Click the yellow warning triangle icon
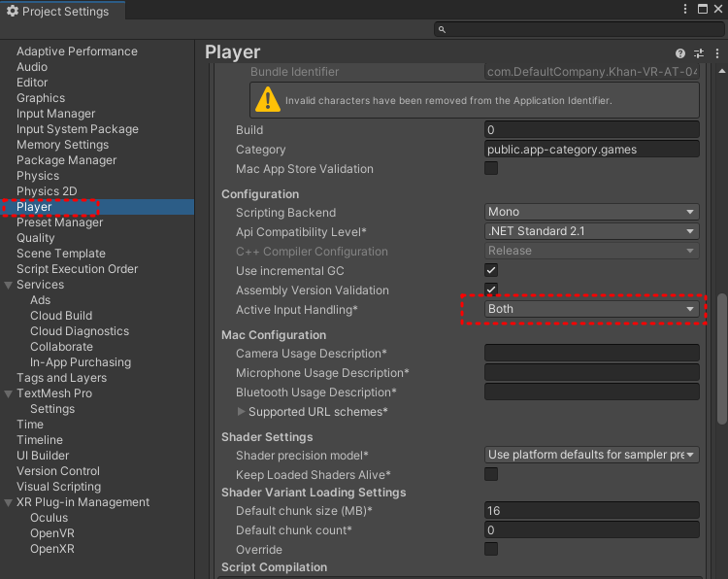This screenshot has width=728, height=579. [x=268, y=100]
